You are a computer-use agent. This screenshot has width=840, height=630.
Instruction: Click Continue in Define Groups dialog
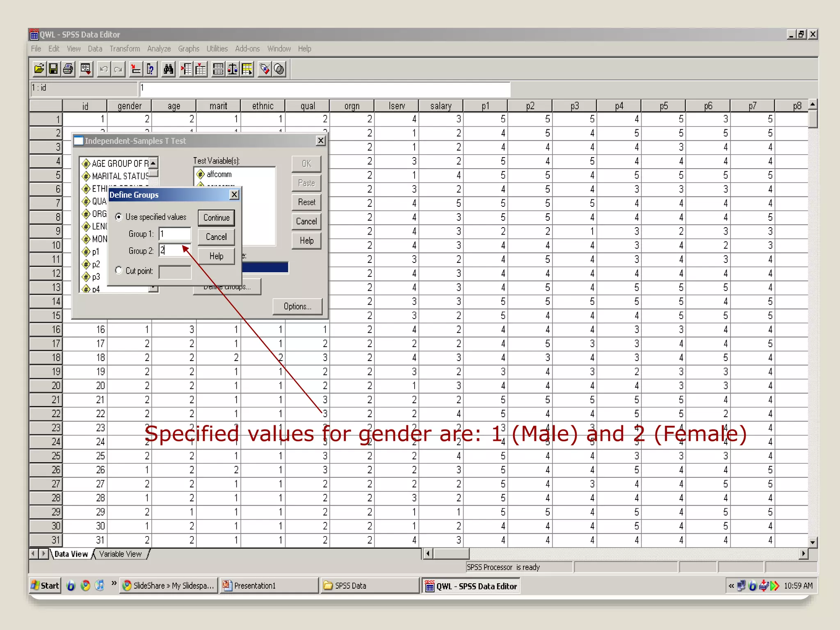click(x=217, y=218)
